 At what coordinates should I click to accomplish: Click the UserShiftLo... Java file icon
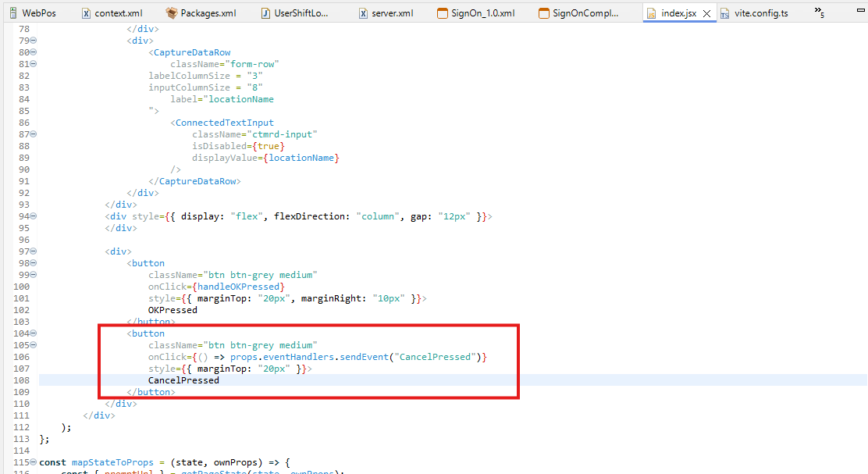pyautogui.click(x=265, y=13)
